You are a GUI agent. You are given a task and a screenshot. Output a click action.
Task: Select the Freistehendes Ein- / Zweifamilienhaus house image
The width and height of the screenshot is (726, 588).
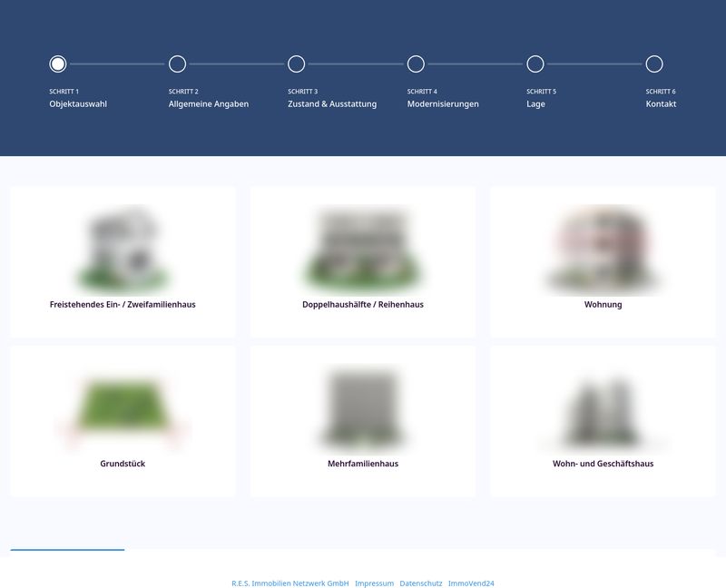[x=123, y=250]
